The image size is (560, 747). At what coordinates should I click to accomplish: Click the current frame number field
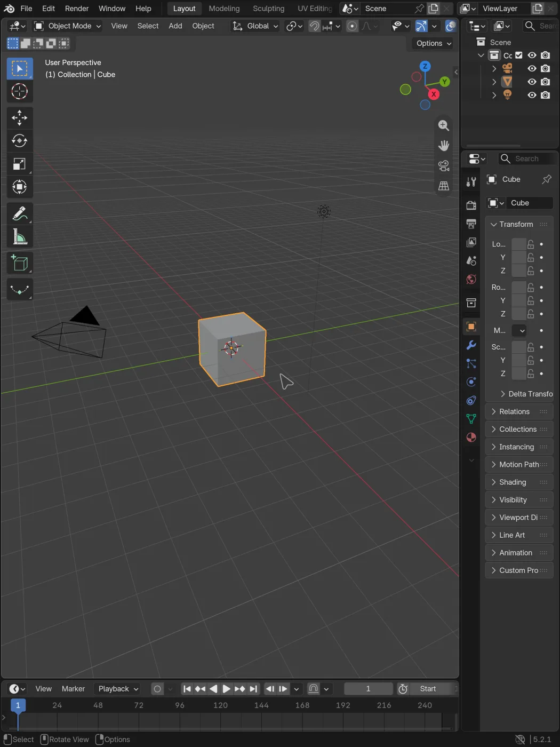point(368,689)
